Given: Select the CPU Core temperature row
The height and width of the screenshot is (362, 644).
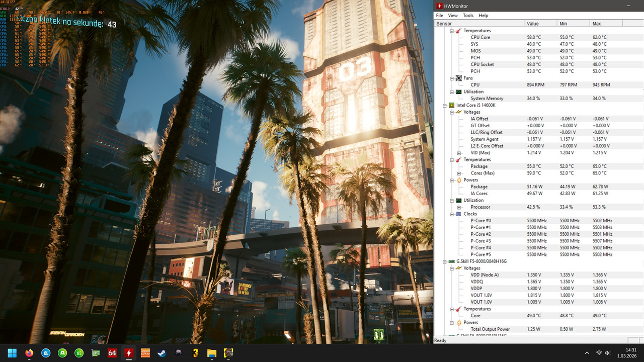Looking at the screenshot, I should click(538, 37).
